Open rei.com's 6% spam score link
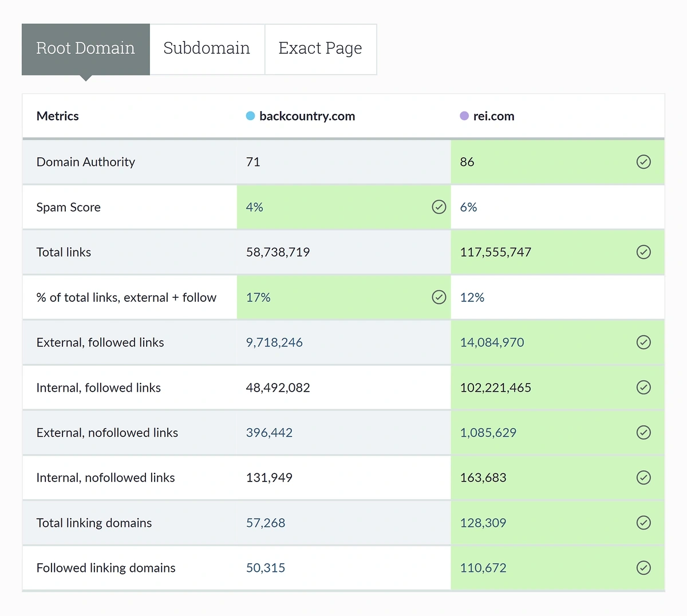Viewport: 687px width, 616px height. point(469,207)
